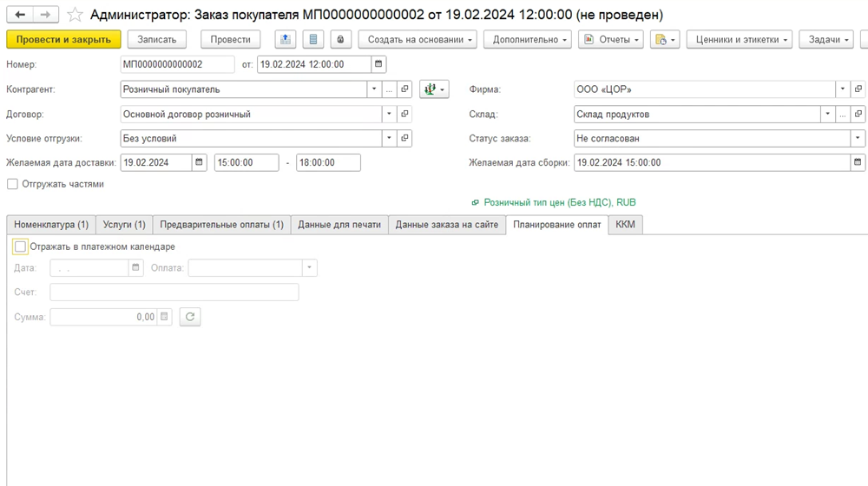This screenshot has height=486, width=868.
Task: Click the Розничный тип цен link
Action: (x=559, y=202)
